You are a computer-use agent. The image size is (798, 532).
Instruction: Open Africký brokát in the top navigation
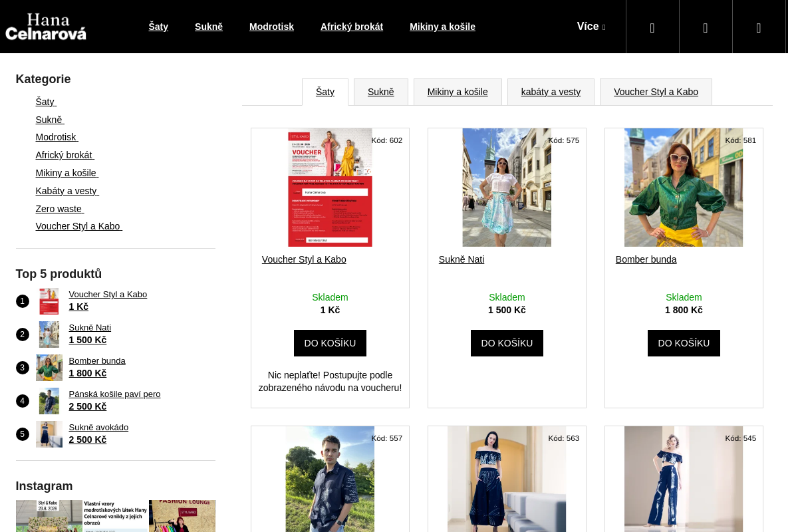pyautogui.click(x=352, y=27)
